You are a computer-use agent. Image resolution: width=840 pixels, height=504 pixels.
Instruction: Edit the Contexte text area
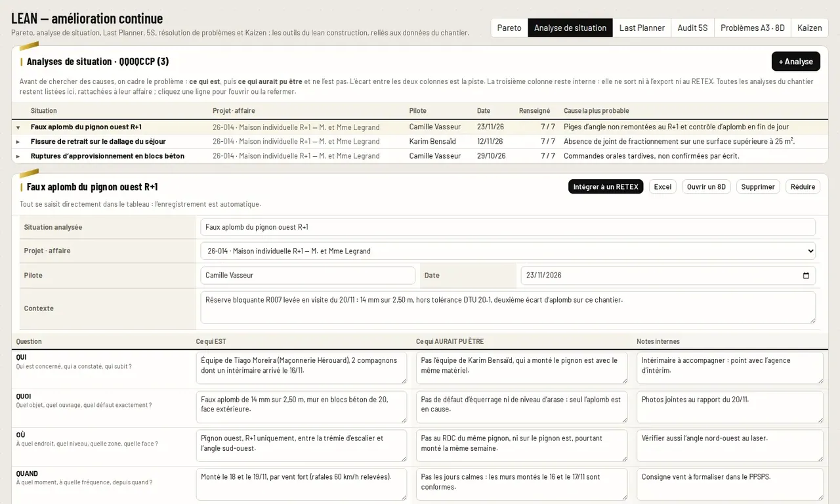[x=508, y=307]
